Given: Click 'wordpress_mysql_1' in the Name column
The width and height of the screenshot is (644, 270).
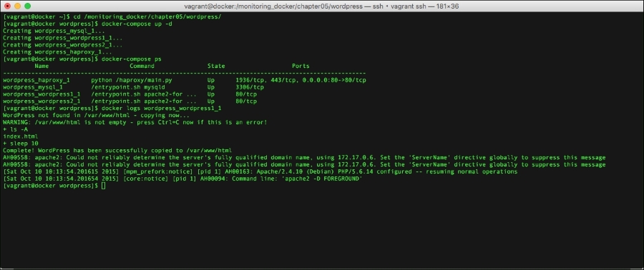Looking at the screenshot, I should (x=33, y=87).
